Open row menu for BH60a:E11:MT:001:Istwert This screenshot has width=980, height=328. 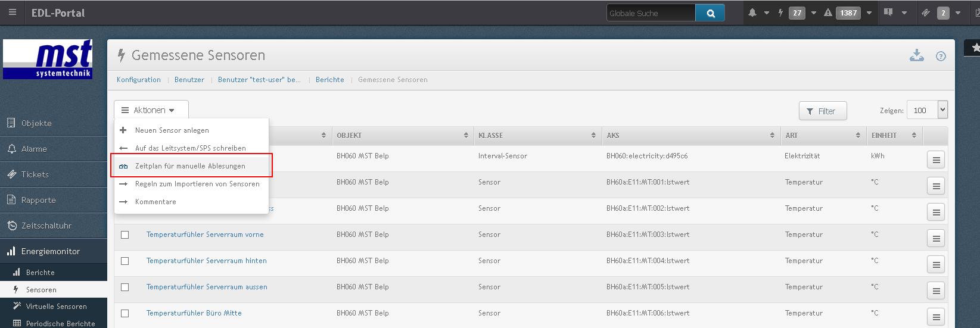pos(936,186)
